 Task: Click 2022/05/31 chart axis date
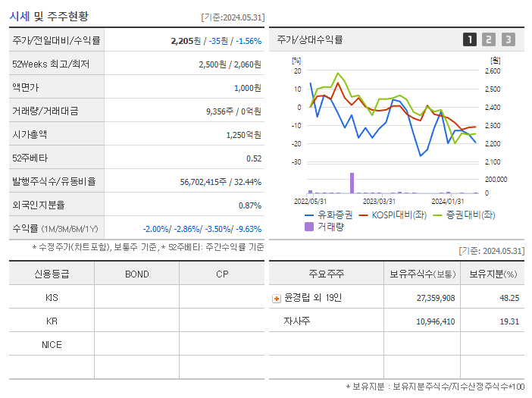(310, 202)
